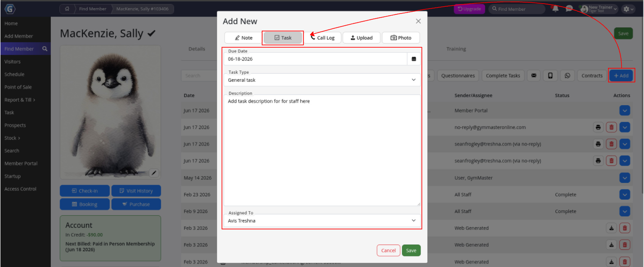This screenshot has width=644, height=267.
Task: Switch to the Note tab
Action: (x=244, y=38)
